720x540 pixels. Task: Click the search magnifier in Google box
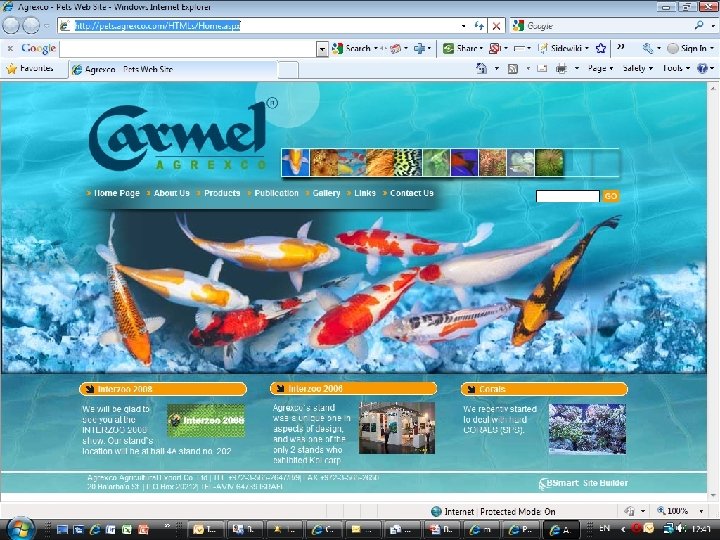[x=699, y=25]
